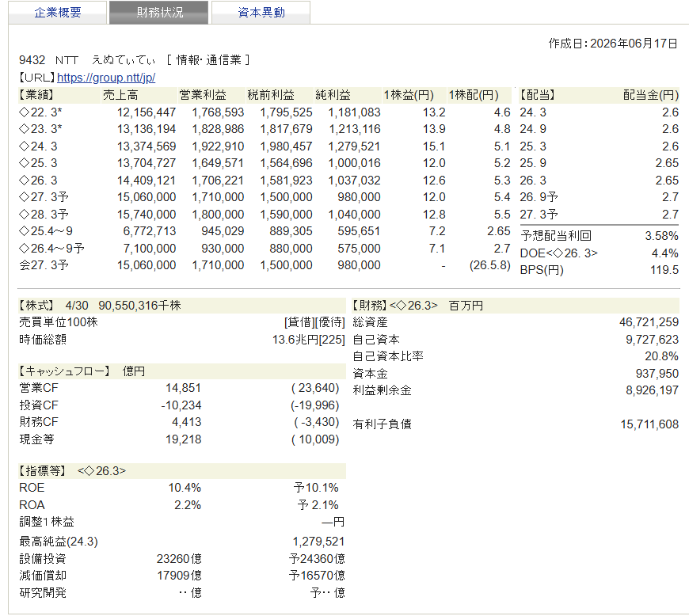Click the 利益剰余金 value 8,926,197
689x616 pixels.
coord(652,390)
